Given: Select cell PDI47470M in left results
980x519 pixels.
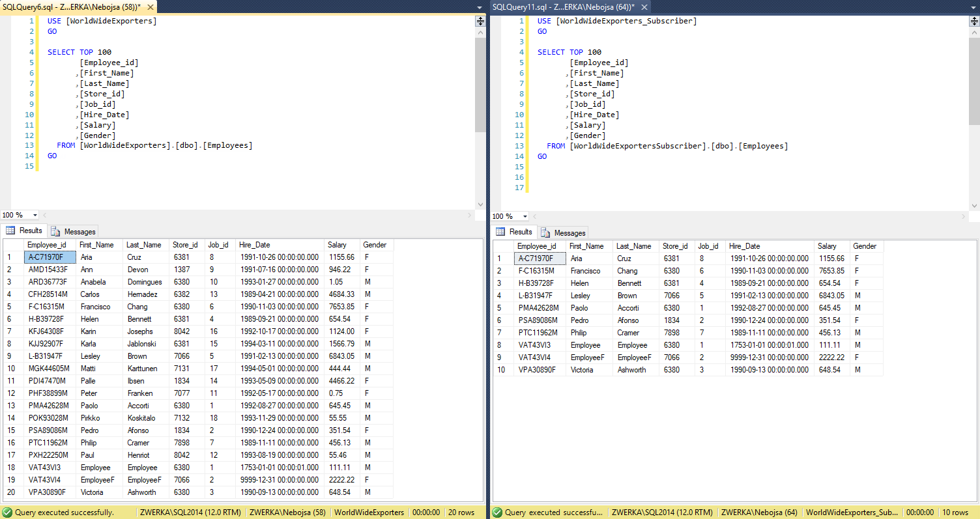Looking at the screenshot, I should click(50, 381).
